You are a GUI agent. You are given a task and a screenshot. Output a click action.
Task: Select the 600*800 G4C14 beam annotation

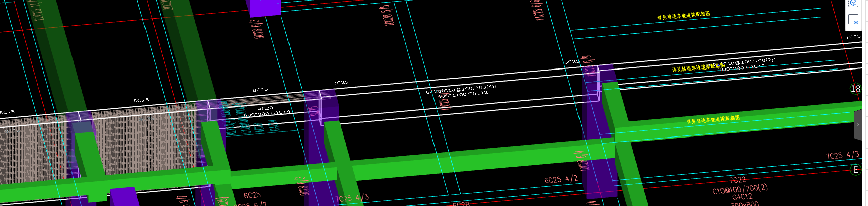[267, 114]
